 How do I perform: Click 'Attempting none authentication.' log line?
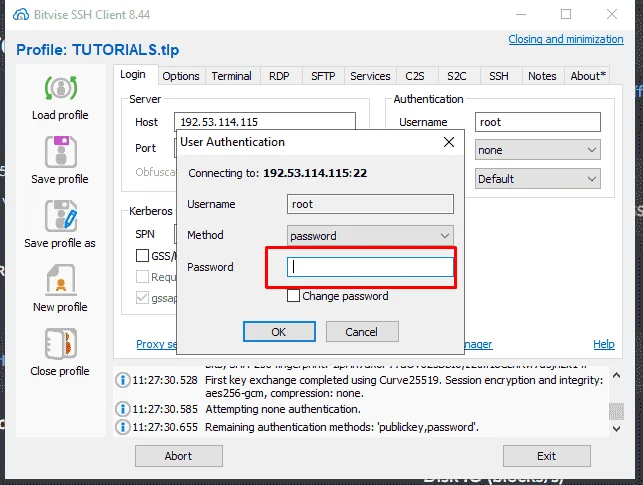(x=283, y=409)
